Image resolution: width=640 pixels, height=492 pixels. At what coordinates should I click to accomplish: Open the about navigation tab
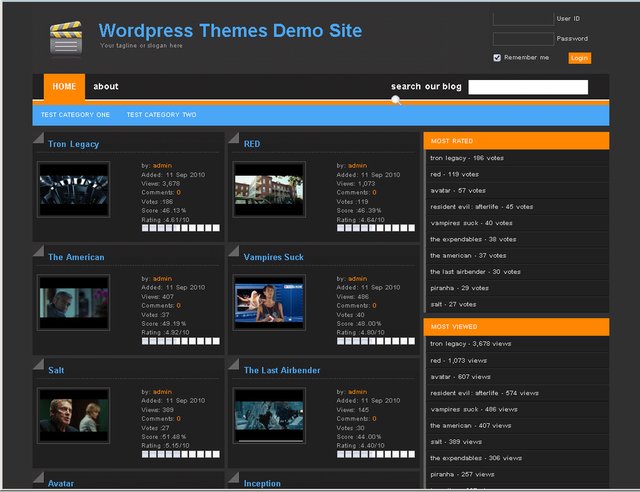click(106, 87)
